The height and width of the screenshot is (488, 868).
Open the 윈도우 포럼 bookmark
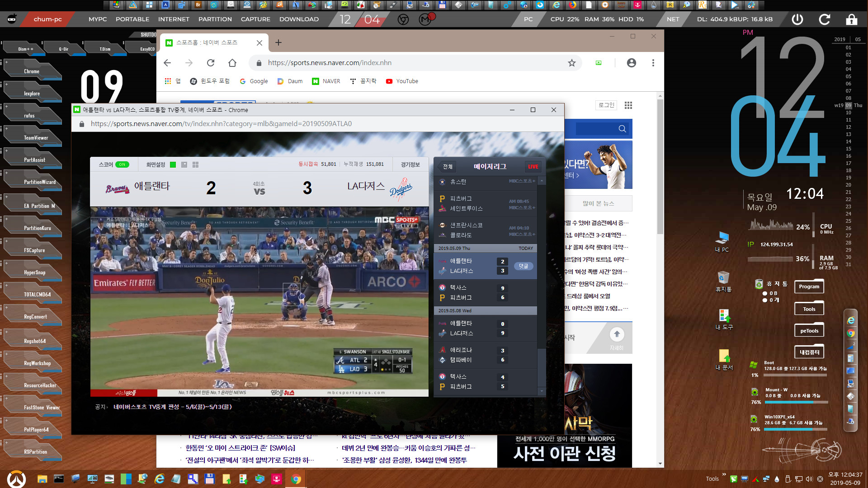(x=210, y=81)
